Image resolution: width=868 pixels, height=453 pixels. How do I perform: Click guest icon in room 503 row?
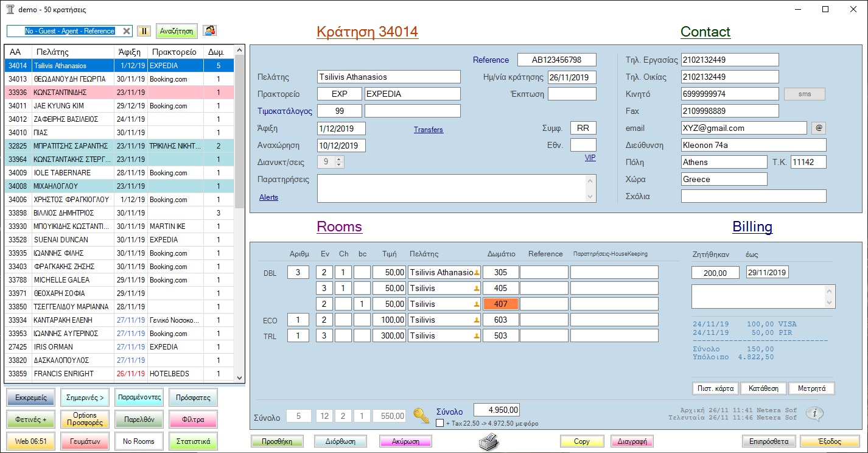pos(477,336)
